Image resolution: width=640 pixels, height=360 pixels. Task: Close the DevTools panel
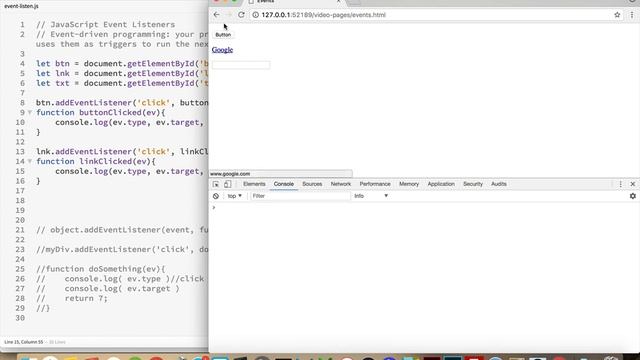633,184
